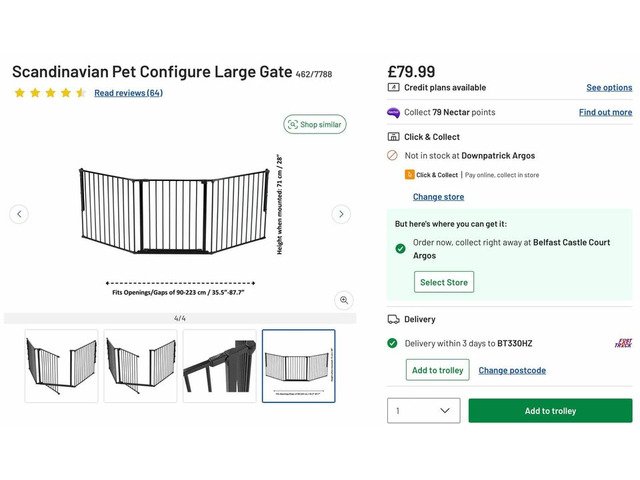Click the green Add to trolley button
Screen dimensions: 640x480
[550, 411]
